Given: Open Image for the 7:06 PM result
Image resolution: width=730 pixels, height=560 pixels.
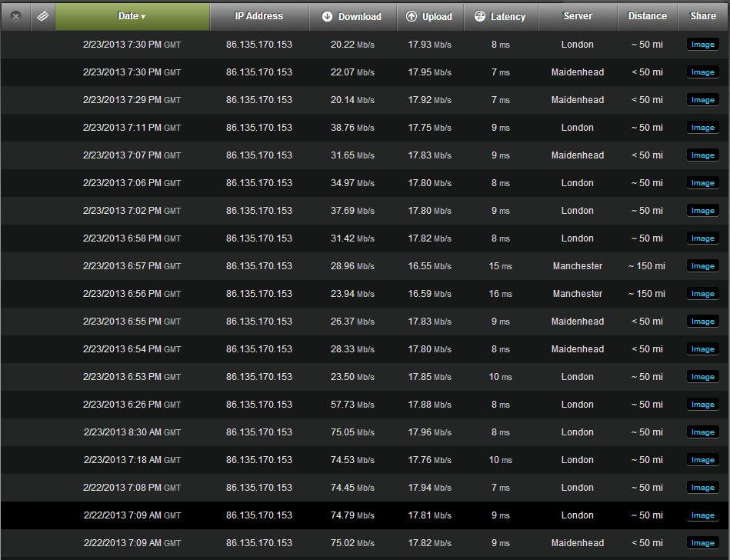Looking at the screenshot, I should 702,183.
